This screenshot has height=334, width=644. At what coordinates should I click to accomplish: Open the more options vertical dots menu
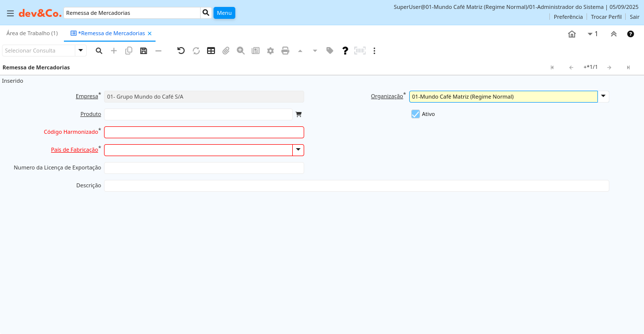pyautogui.click(x=375, y=51)
